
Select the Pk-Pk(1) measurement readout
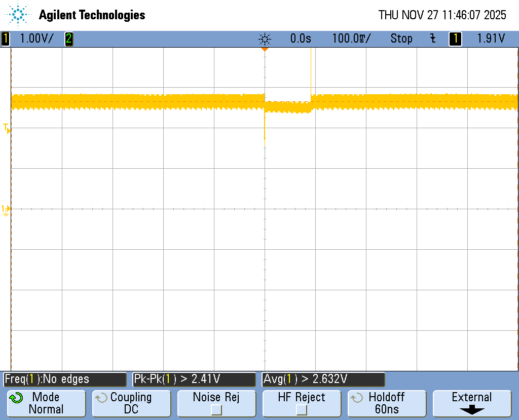[194, 379]
